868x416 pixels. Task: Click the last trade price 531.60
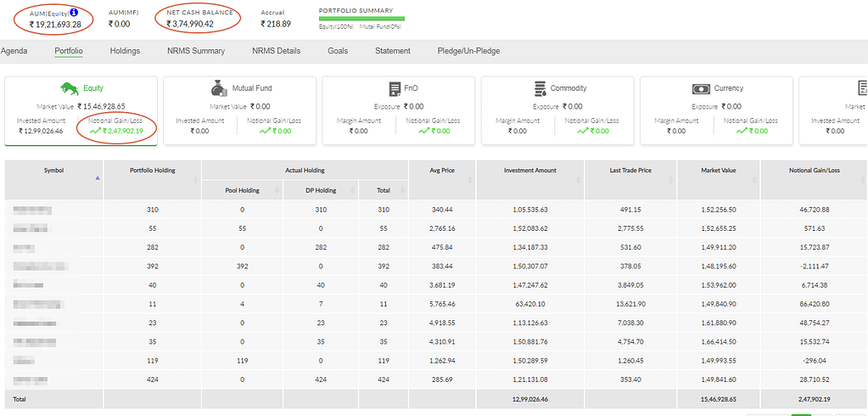point(630,248)
